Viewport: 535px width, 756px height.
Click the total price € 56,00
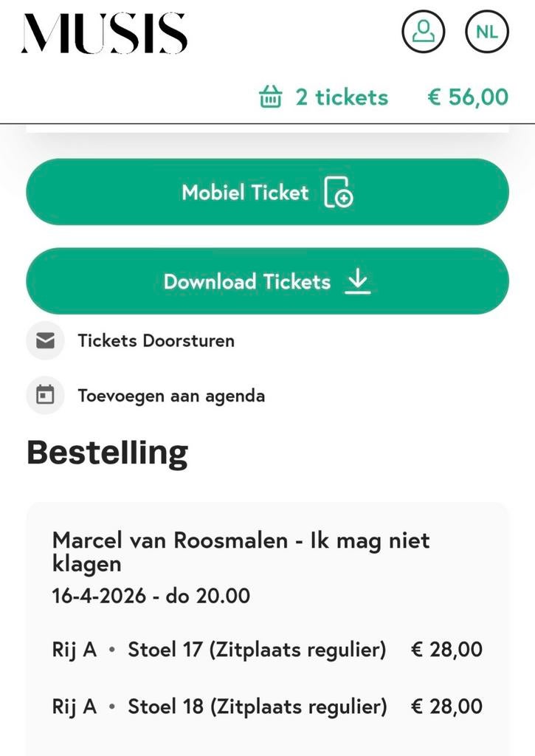(x=467, y=97)
